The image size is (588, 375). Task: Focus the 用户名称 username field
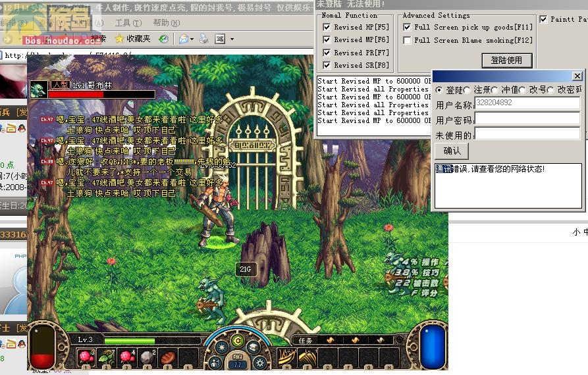[527, 103]
